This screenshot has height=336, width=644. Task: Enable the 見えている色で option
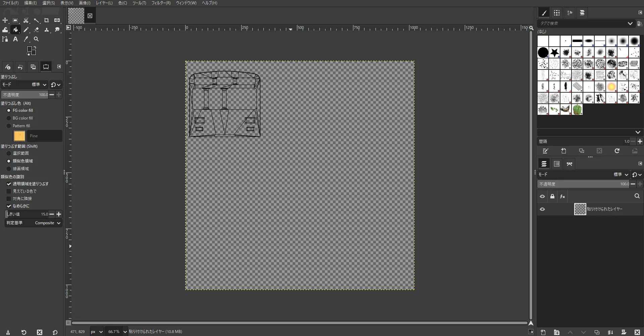[9, 191]
